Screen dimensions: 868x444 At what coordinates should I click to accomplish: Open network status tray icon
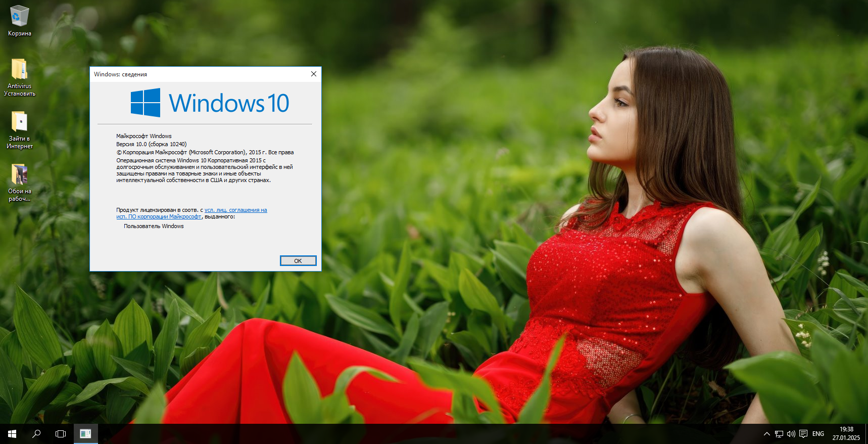(x=779, y=434)
